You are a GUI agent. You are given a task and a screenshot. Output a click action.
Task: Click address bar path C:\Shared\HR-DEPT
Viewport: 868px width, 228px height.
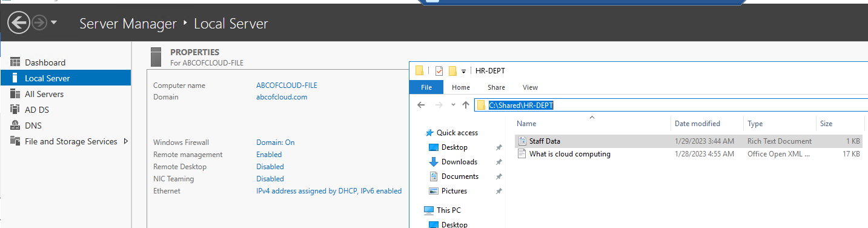point(522,106)
